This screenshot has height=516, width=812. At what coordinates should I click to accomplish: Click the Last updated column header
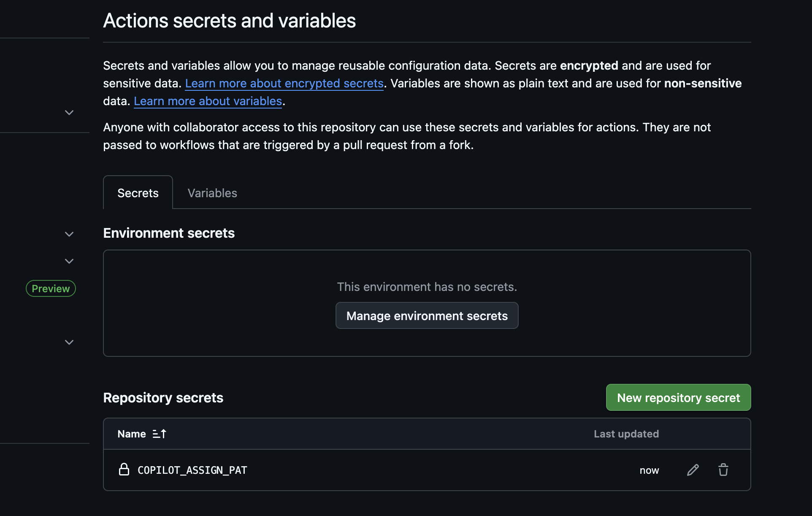(626, 434)
